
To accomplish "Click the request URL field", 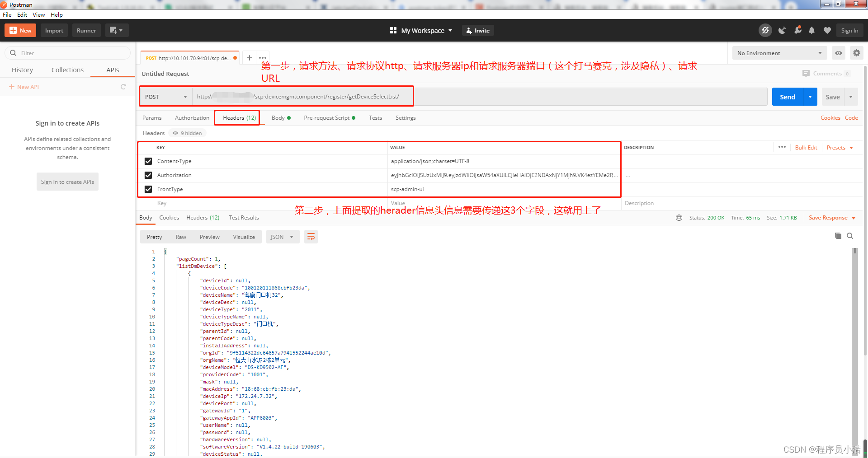I will coord(479,97).
